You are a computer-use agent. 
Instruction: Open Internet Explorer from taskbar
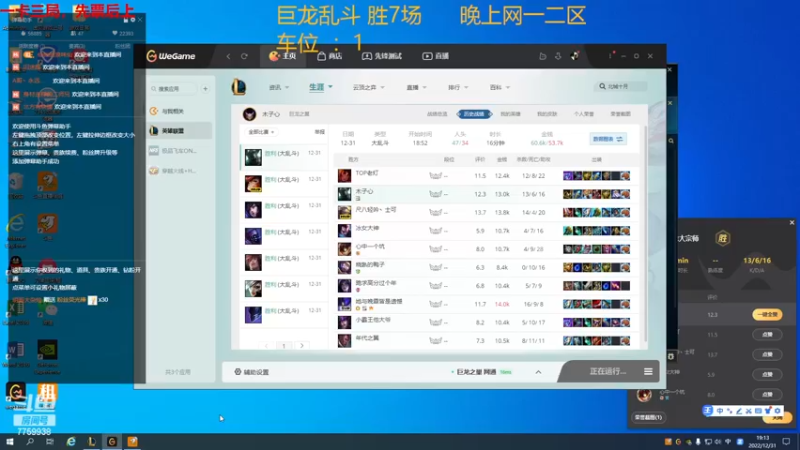coord(71,441)
